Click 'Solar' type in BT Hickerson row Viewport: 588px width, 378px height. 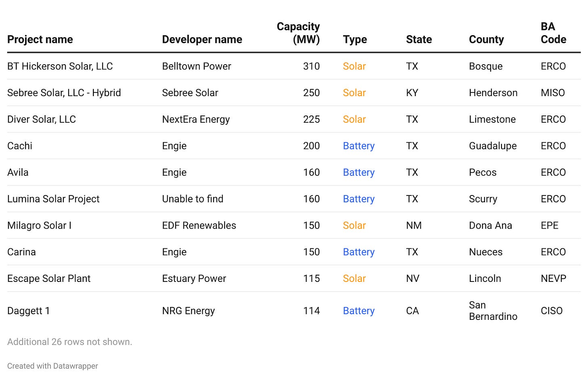coord(354,66)
